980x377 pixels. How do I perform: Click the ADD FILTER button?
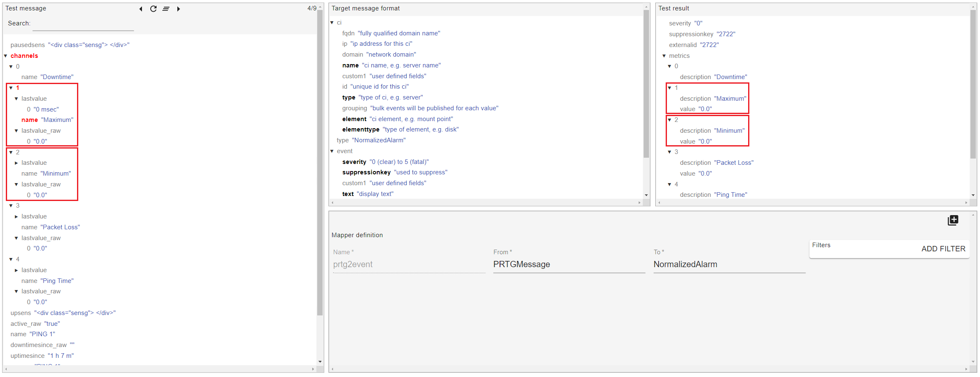943,249
